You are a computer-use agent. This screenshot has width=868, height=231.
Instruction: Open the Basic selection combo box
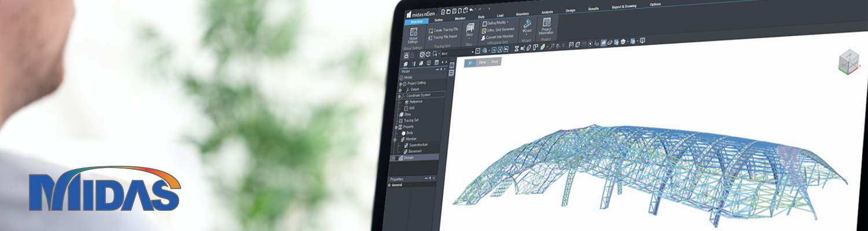[457, 53]
